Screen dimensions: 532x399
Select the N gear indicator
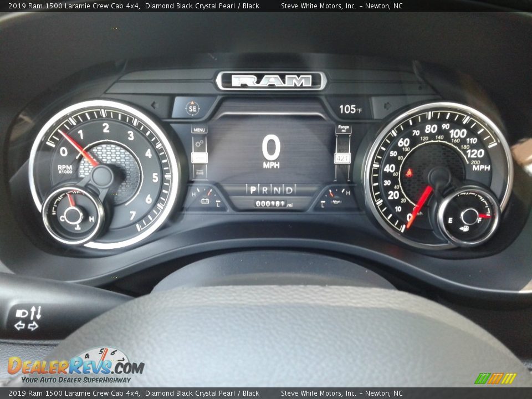277,190
